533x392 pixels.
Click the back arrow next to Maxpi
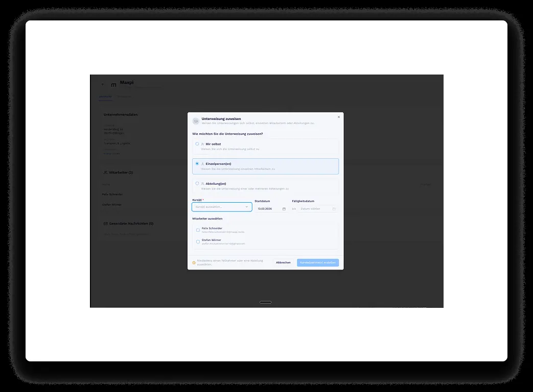click(x=103, y=84)
